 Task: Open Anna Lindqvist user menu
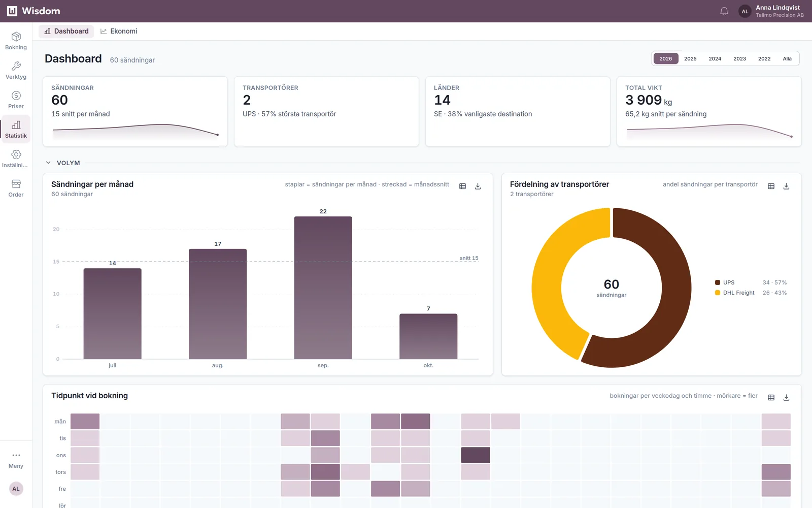coord(771,11)
